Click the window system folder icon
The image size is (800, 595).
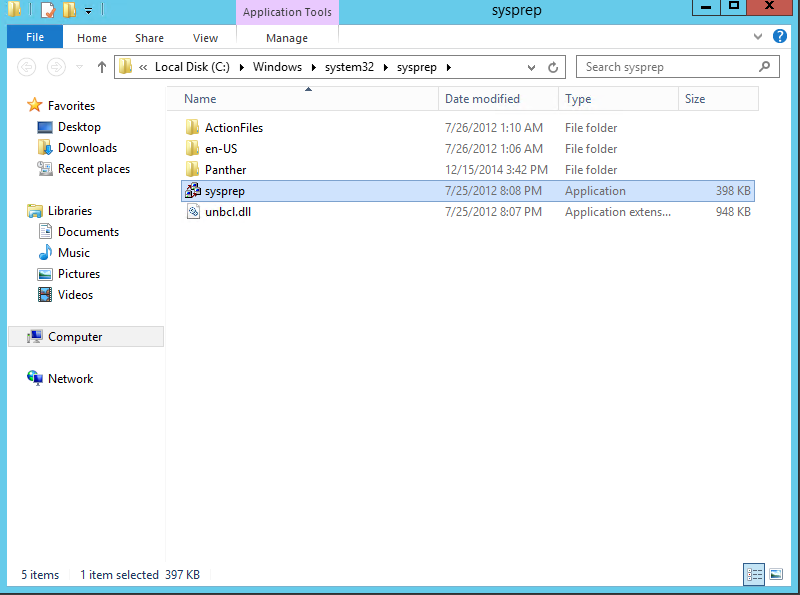[x=14, y=9]
